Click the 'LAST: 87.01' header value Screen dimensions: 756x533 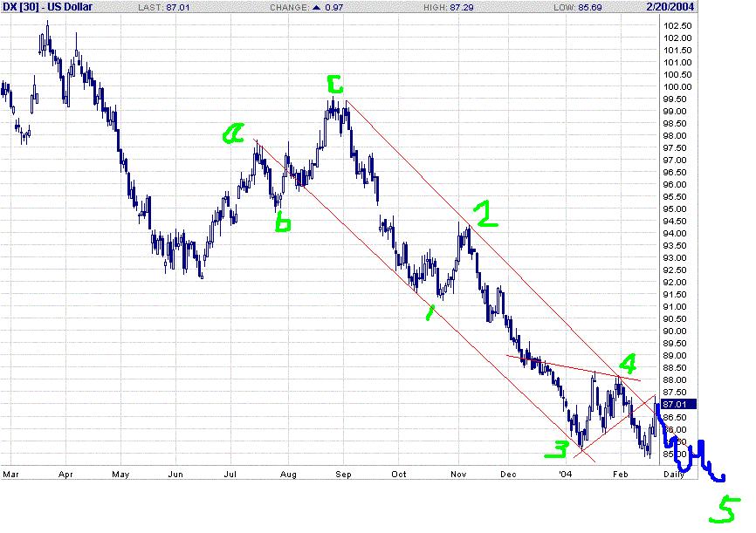(164, 7)
